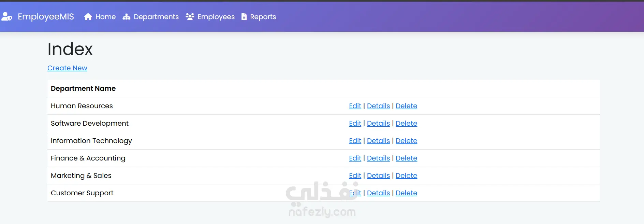The width and height of the screenshot is (644, 224).
Task: Click the Department Name column header
Action: (x=83, y=88)
